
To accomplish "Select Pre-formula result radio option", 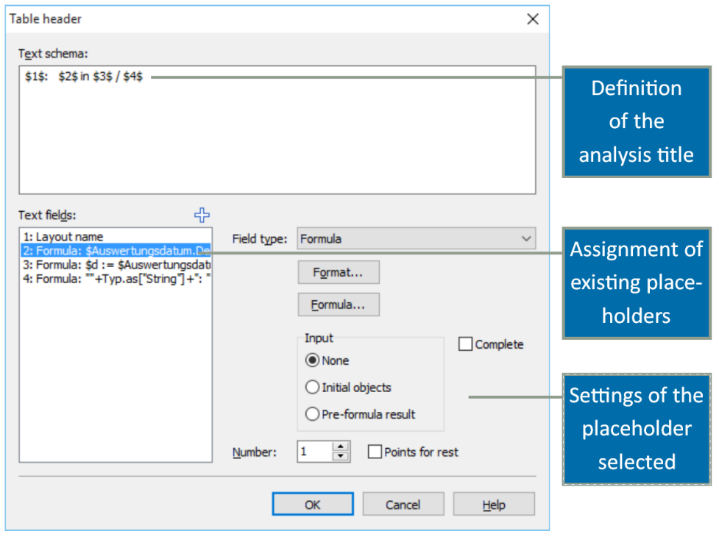I will pyautogui.click(x=313, y=414).
